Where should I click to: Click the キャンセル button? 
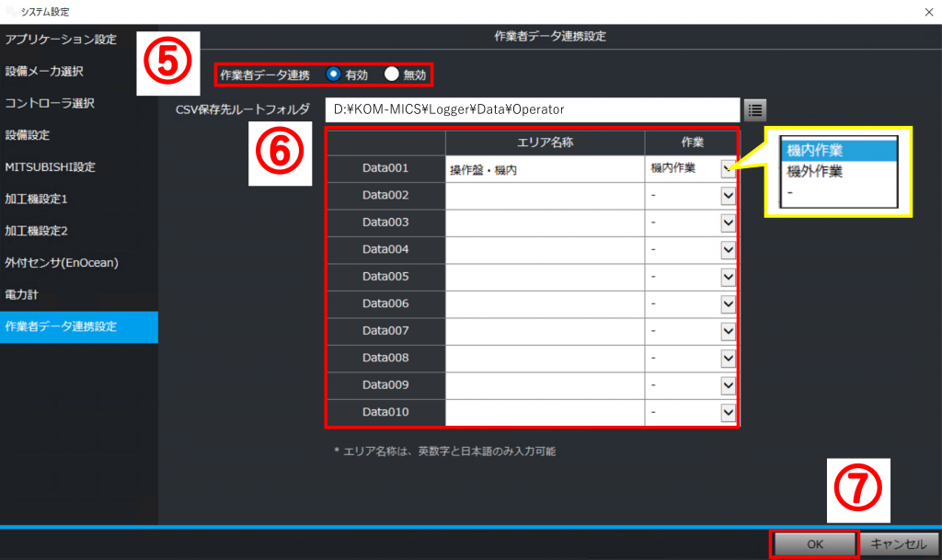coord(898,544)
